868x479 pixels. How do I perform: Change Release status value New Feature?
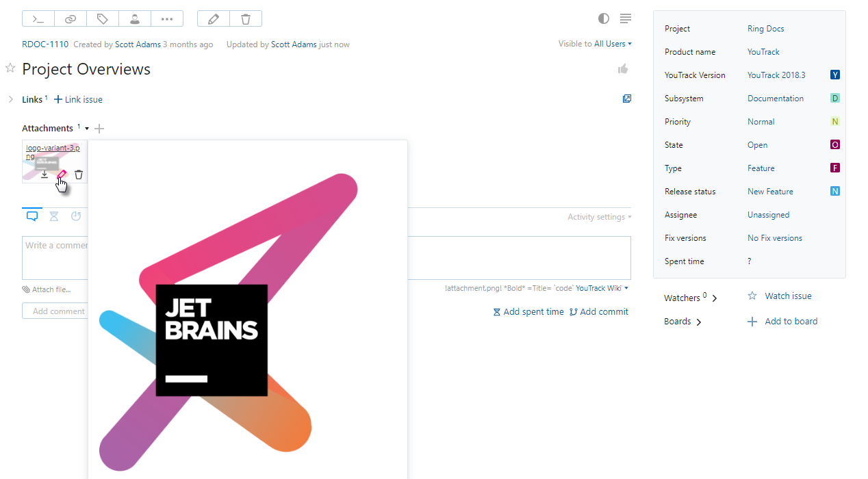coord(770,192)
